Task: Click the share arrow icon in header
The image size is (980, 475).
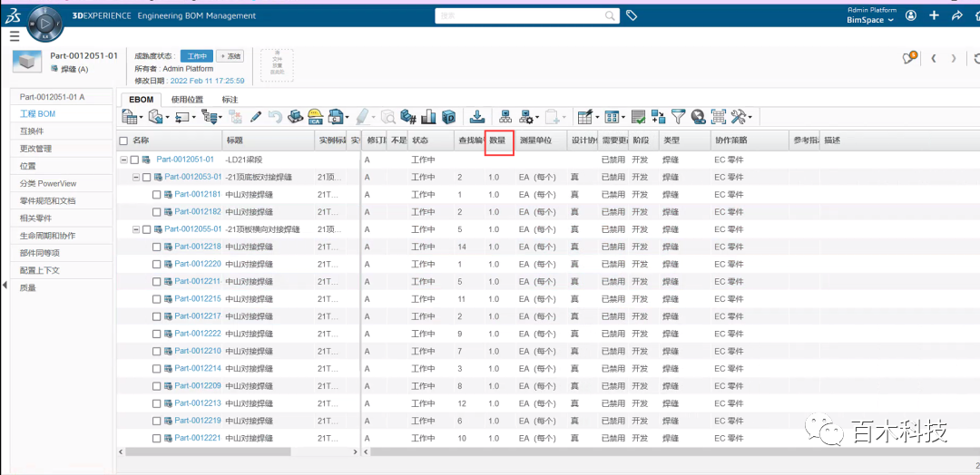Action: [956, 15]
